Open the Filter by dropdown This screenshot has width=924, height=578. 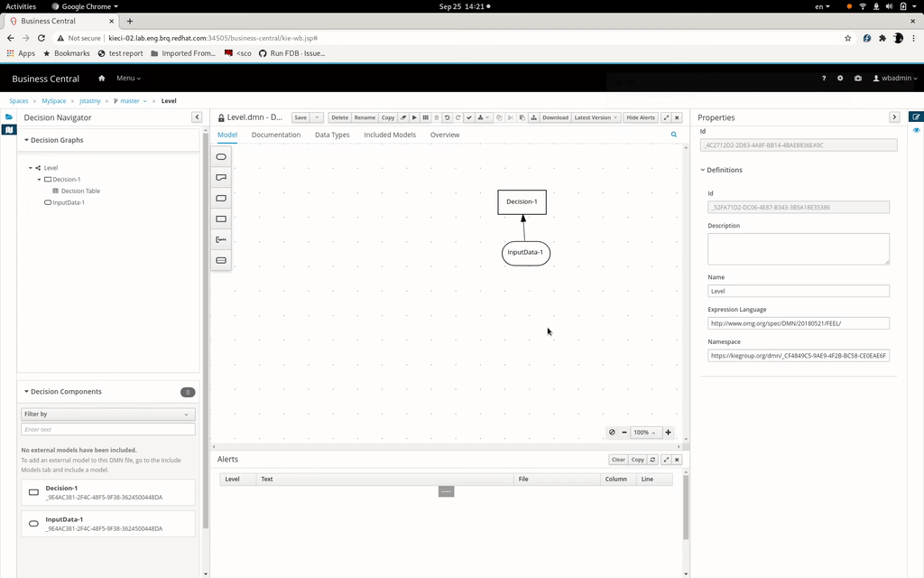pos(108,414)
